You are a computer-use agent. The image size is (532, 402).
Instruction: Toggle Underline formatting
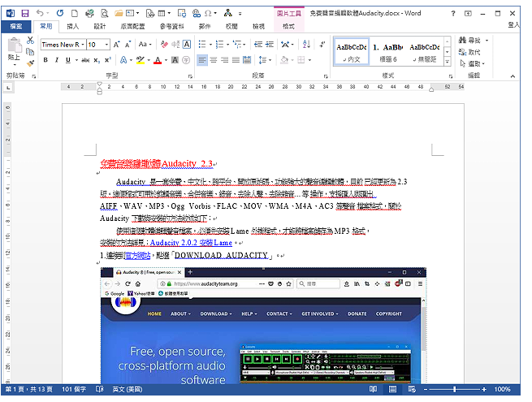point(68,60)
